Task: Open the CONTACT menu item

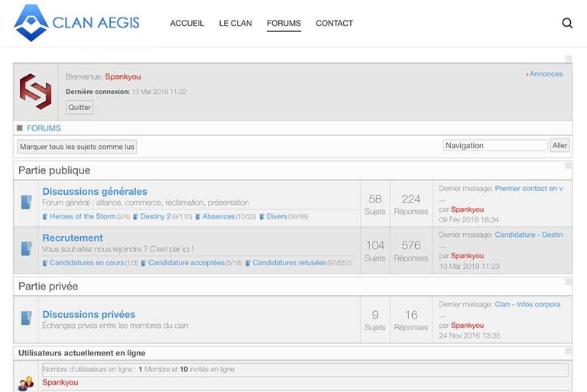Action: coord(334,23)
